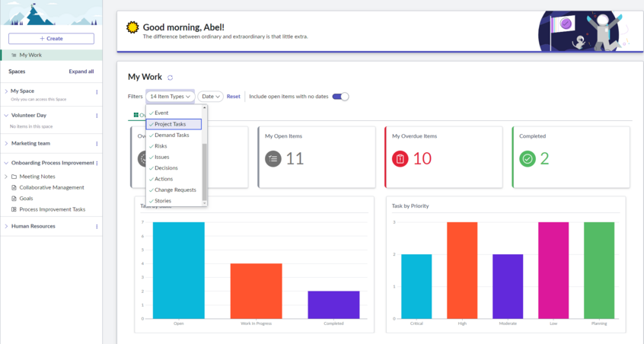644x344 pixels.
Task: Click Expand all in Spaces
Action: click(x=81, y=72)
